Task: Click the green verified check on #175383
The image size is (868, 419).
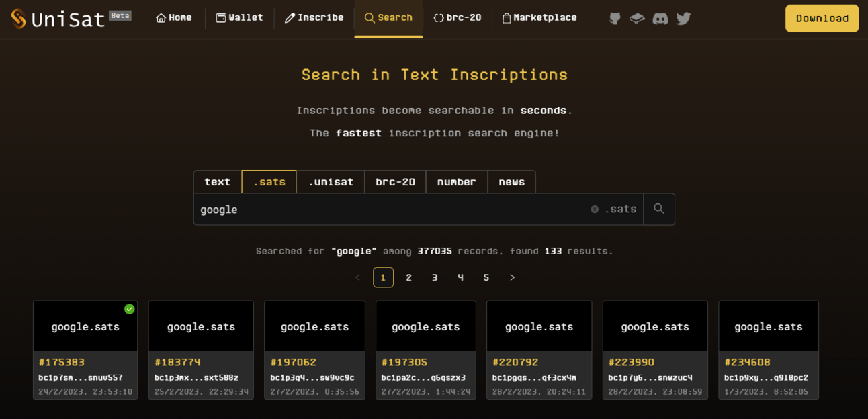Action: tap(130, 309)
